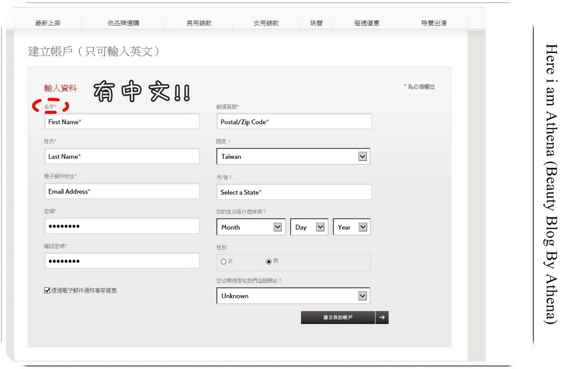This screenshot has height=369, width=588.
Task: Go to the 男用錶款 menu item
Action: point(199,23)
